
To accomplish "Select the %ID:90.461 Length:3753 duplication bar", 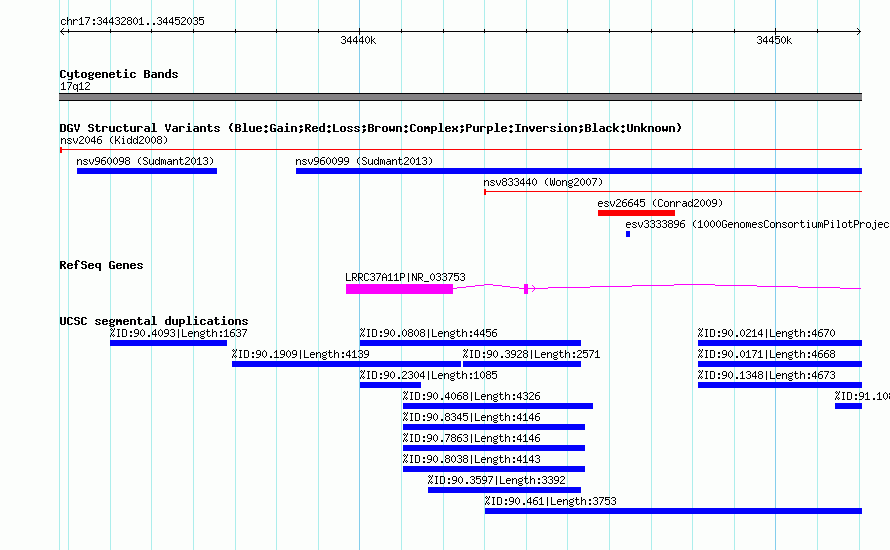I will 673,511.
